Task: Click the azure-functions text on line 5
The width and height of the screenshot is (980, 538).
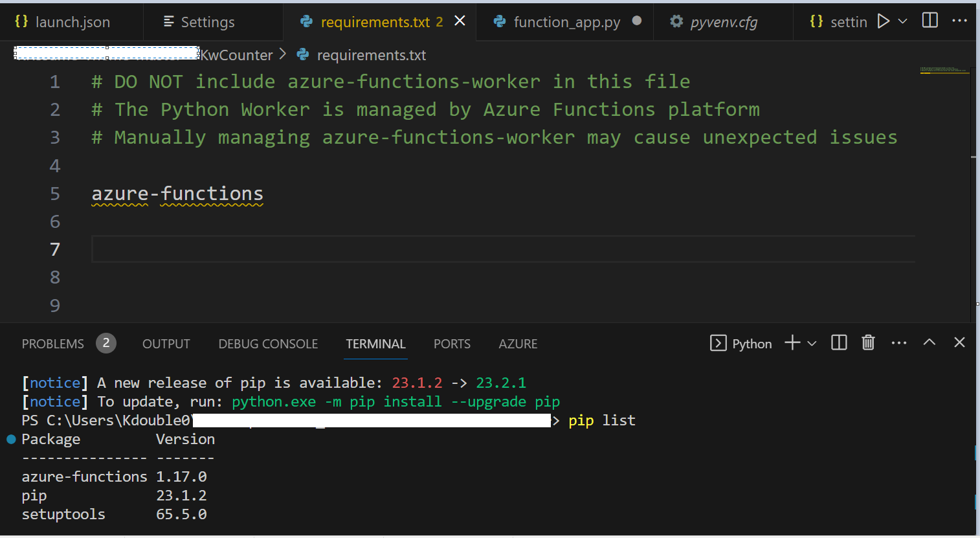Action: click(x=177, y=194)
